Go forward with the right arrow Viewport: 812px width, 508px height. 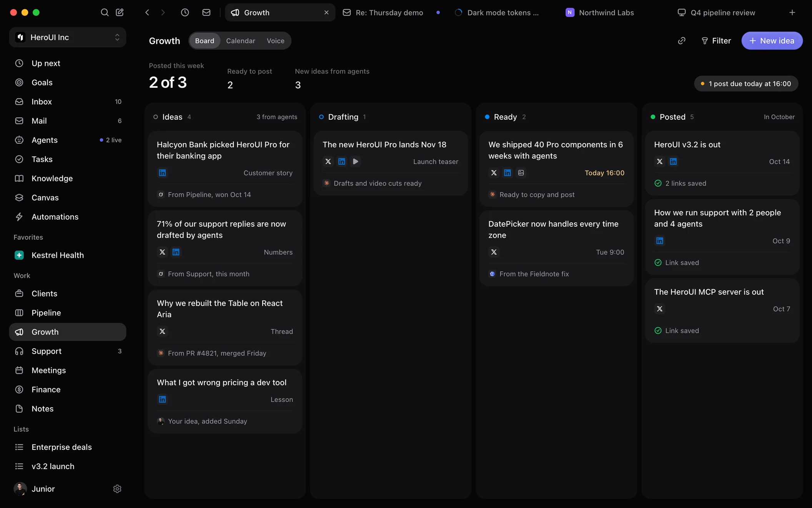click(x=163, y=12)
